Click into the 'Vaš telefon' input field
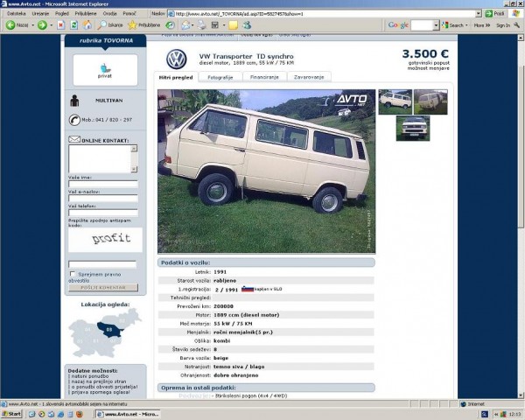Image resolution: width=525 pixels, height=420 pixels. (102, 214)
